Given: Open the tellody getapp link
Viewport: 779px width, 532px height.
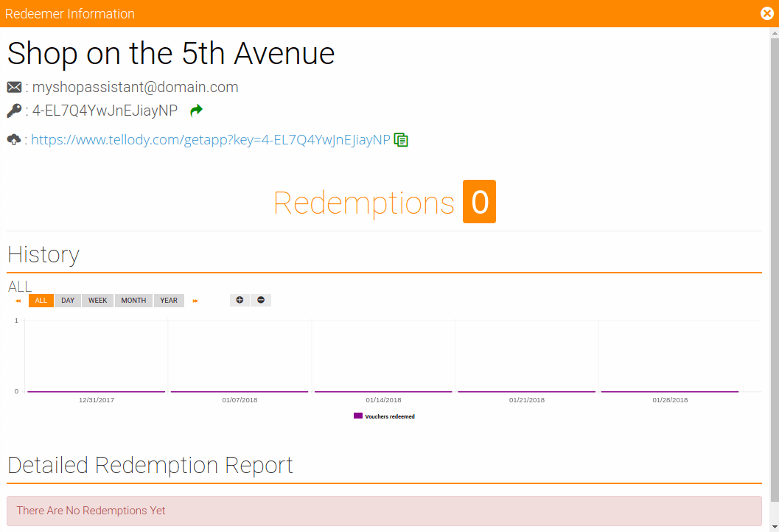Looking at the screenshot, I should tap(211, 139).
